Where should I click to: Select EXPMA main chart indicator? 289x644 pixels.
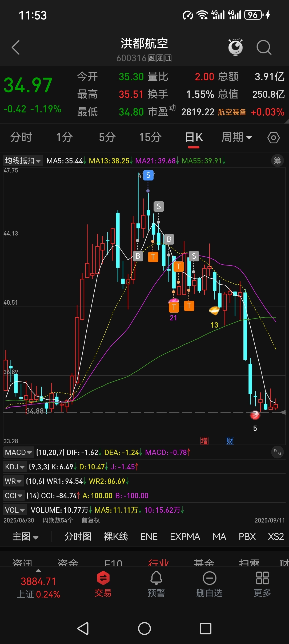(x=185, y=536)
